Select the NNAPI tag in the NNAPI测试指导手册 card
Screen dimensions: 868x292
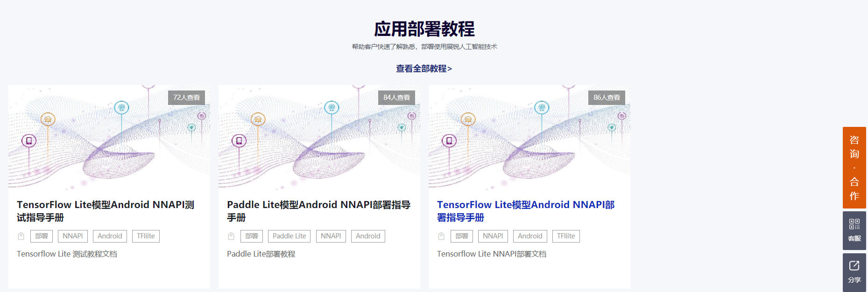click(73, 236)
